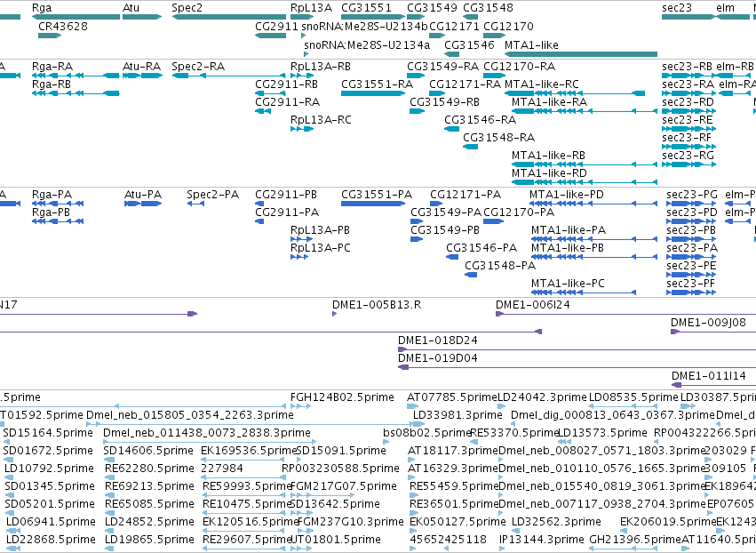The width and height of the screenshot is (756, 553).
Task: Select the snoRNA:Me28S-U2134b gene label
Action: pyautogui.click(x=364, y=26)
